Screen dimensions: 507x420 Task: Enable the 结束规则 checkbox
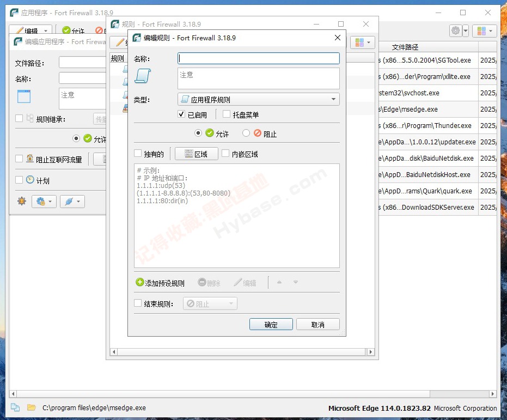tap(138, 303)
